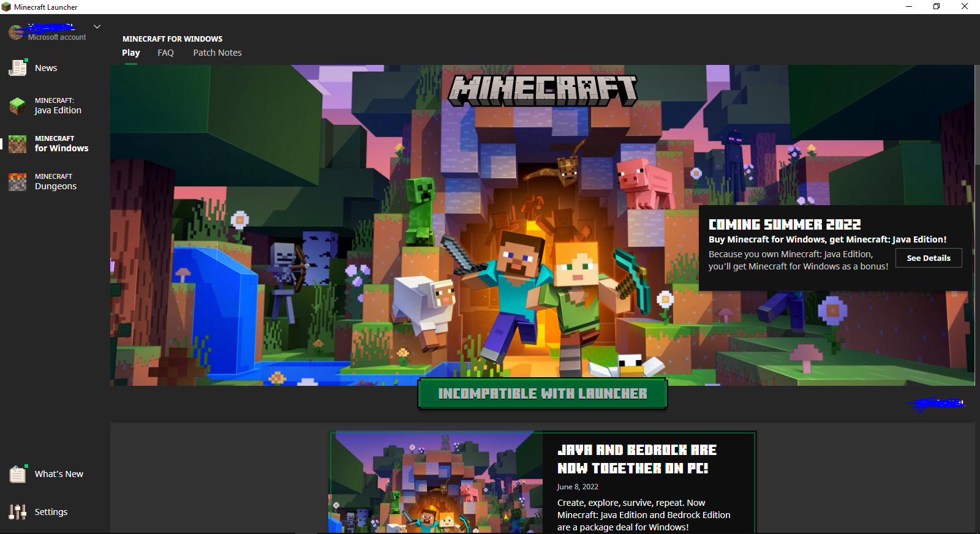Open the Java and Bedrock news thumbnail
Screen dimensions: 980x534
tap(435, 483)
